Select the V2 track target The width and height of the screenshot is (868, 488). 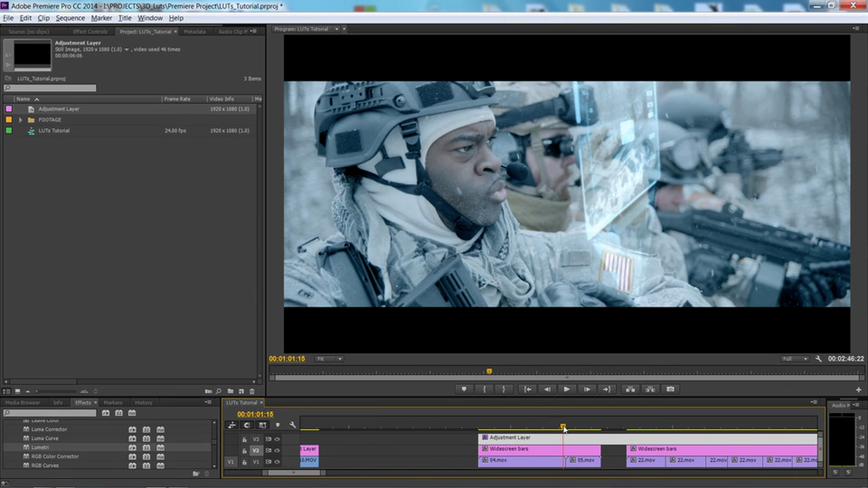coord(256,451)
